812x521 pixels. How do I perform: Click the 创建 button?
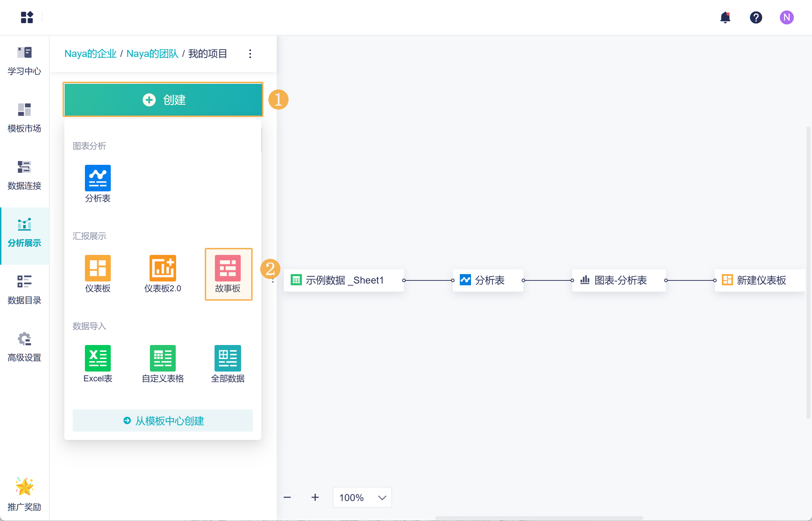(163, 100)
